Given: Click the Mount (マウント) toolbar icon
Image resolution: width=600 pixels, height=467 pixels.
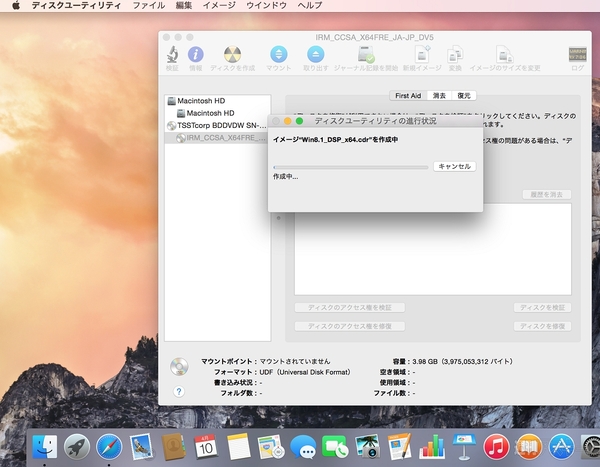Looking at the screenshot, I should pyautogui.click(x=279, y=54).
